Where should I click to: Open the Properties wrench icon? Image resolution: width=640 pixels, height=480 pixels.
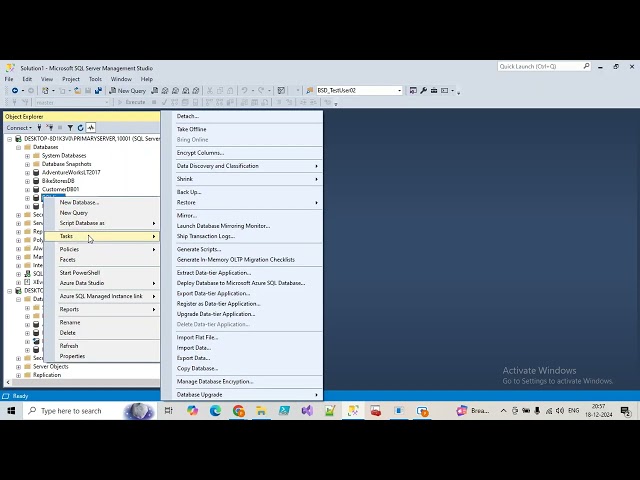tap(424, 91)
